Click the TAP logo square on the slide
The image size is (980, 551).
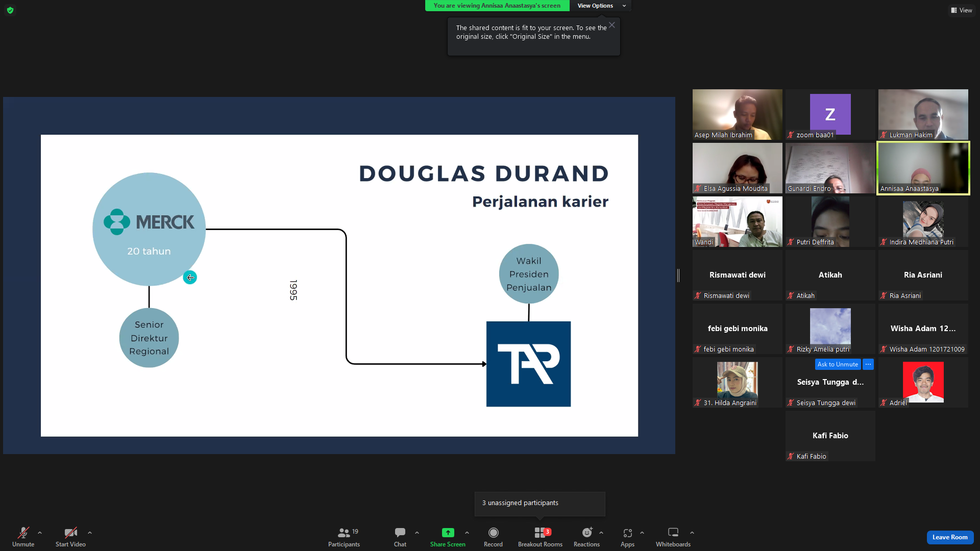coord(528,364)
